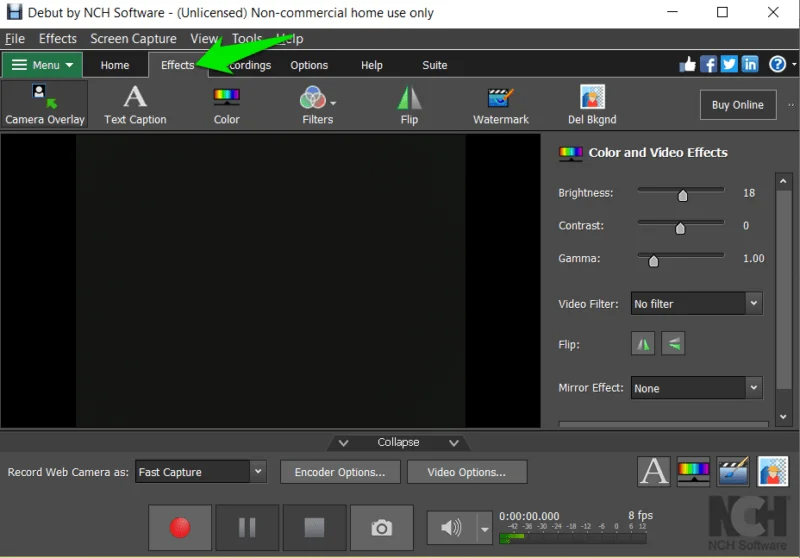Viewport: 800px width, 558px height.
Task: Open the Watermark tool
Action: pyautogui.click(x=501, y=104)
